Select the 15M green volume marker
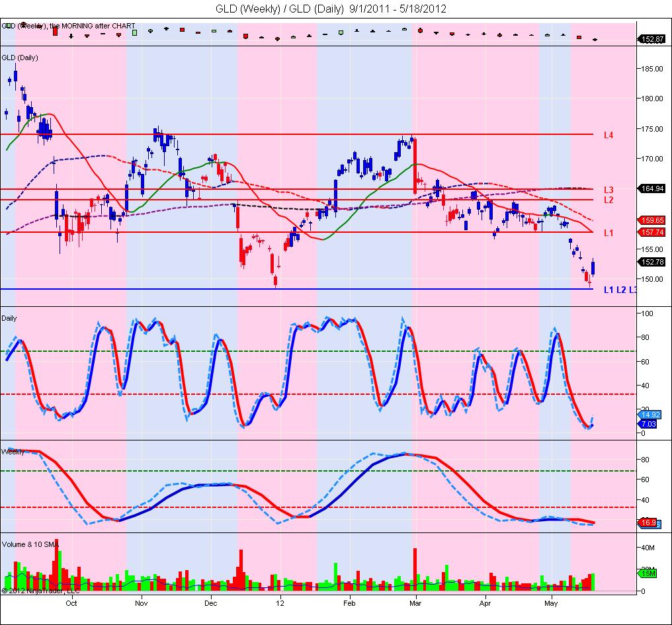Image resolution: width=672 pixels, height=625 pixels. click(648, 573)
